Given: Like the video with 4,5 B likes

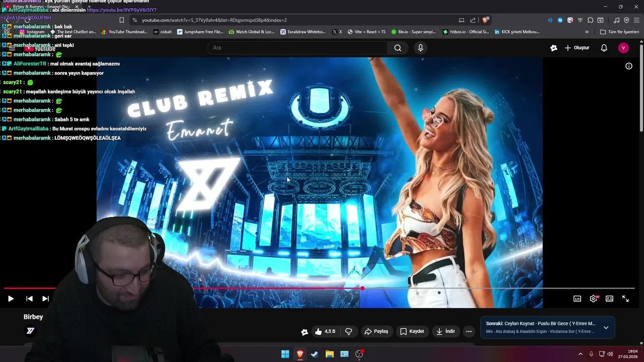Looking at the screenshot, I should (325, 331).
